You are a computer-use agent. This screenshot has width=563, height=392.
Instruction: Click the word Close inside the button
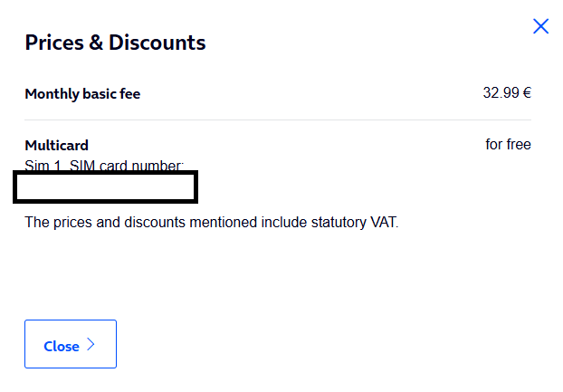[62, 347]
